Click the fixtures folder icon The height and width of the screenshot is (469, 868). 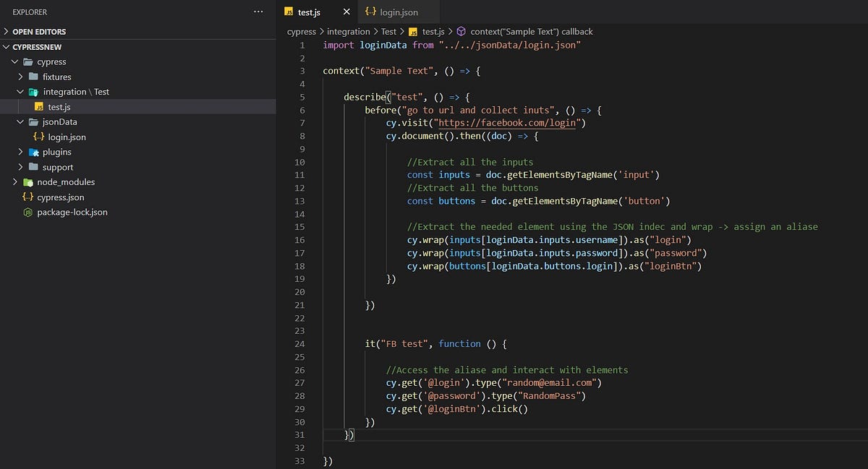[33, 77]
